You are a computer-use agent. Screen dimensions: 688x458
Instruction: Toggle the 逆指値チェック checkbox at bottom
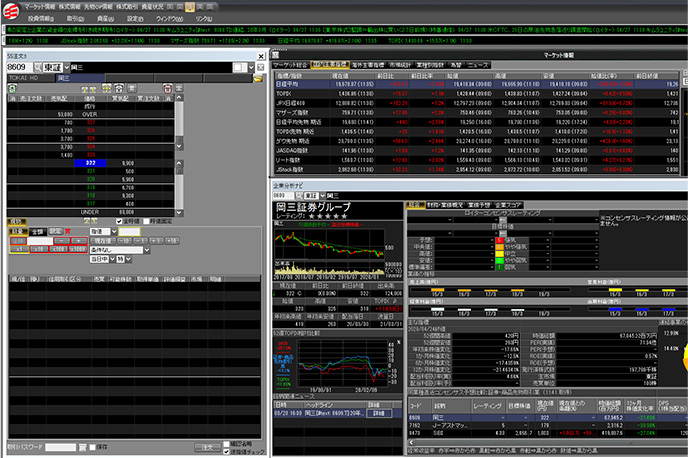point(226,451)
